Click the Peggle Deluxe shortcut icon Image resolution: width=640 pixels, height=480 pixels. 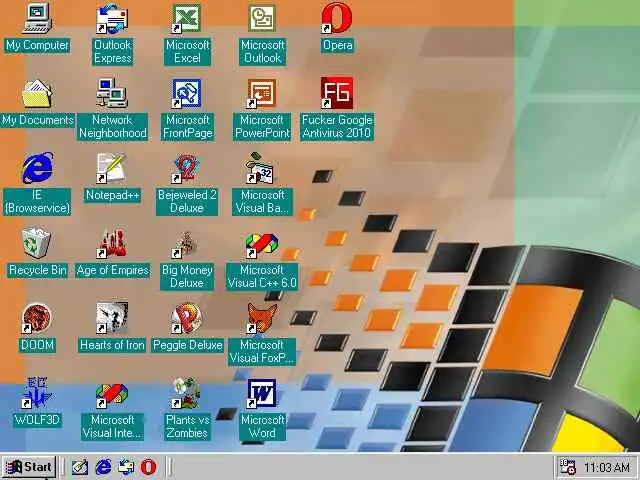[186, 318]
